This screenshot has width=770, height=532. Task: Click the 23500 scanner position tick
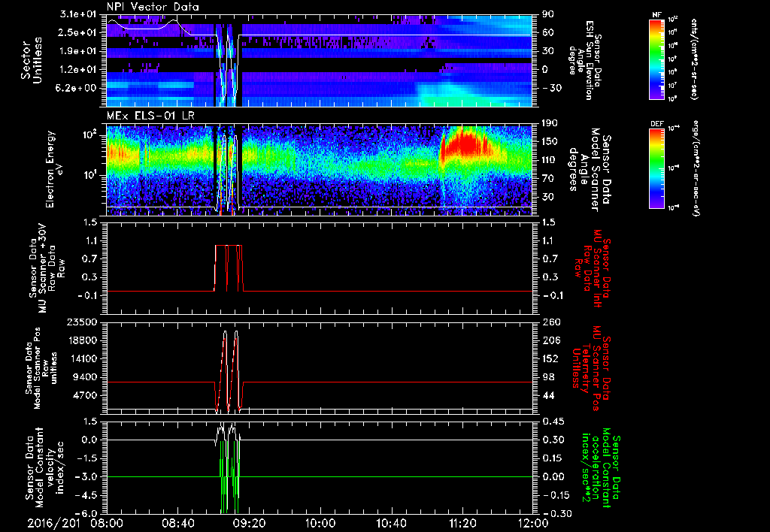pyautogui.click(x=82, y=322)
